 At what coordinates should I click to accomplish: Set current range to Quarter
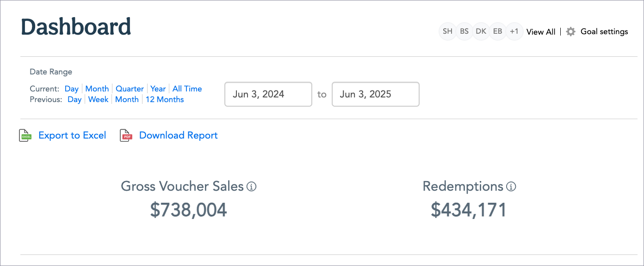130,89
